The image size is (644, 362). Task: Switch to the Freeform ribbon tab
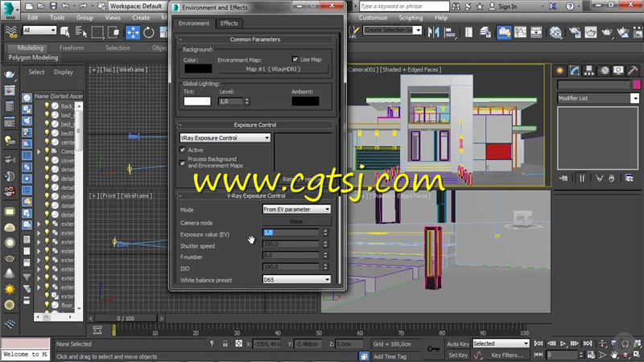pos(71,47)
